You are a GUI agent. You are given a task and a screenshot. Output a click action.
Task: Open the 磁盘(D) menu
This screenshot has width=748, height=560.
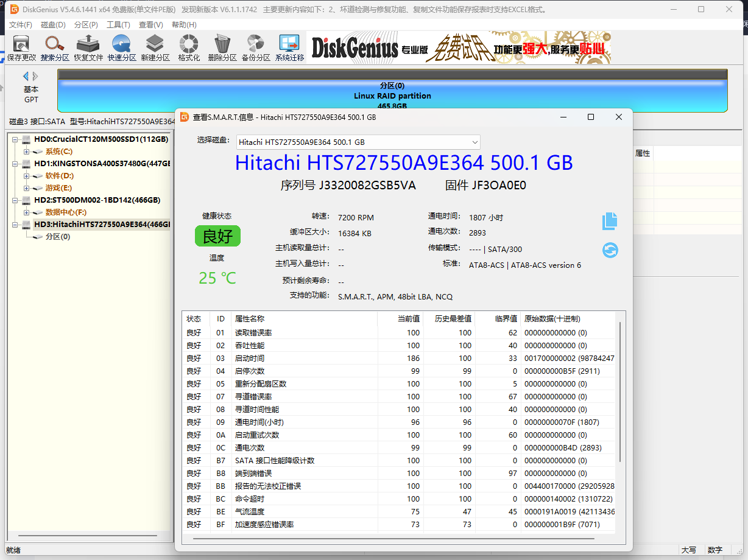(x=53, y=25)
